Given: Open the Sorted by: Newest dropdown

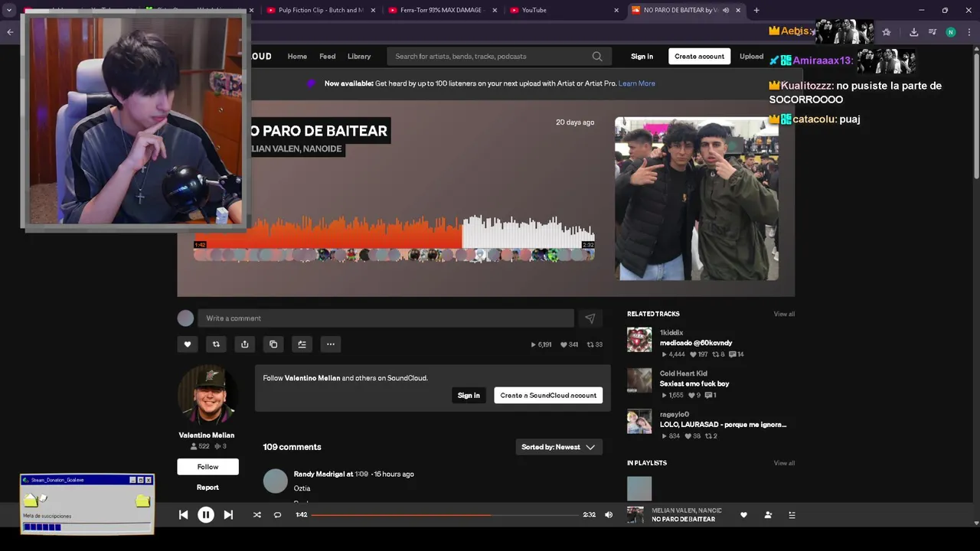Looking at the screenshot, I should [x=559, y=447].
